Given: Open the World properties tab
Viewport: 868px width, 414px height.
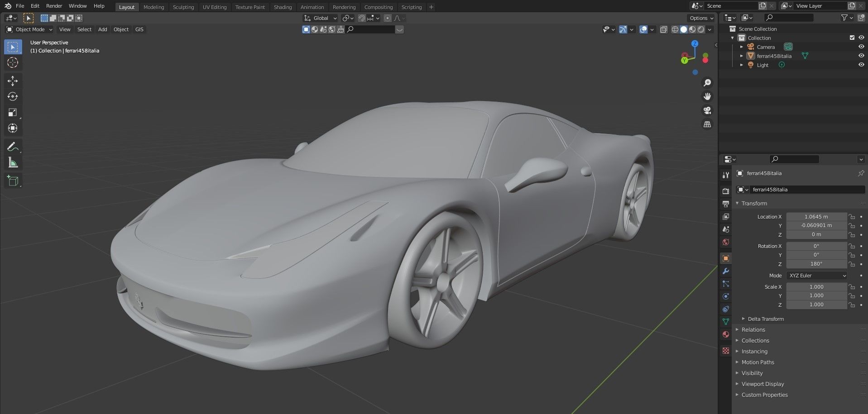Looking at the screenshot, I should (726, 242).
